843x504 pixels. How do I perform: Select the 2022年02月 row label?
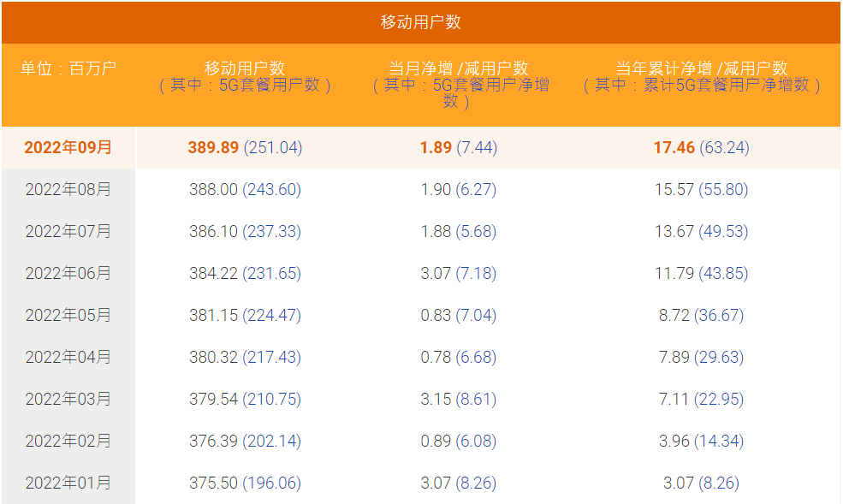tap(68, 441)
